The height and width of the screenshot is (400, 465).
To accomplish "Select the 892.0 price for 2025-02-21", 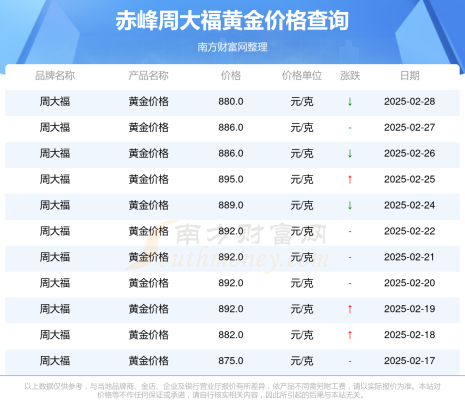I will (231, 257).
